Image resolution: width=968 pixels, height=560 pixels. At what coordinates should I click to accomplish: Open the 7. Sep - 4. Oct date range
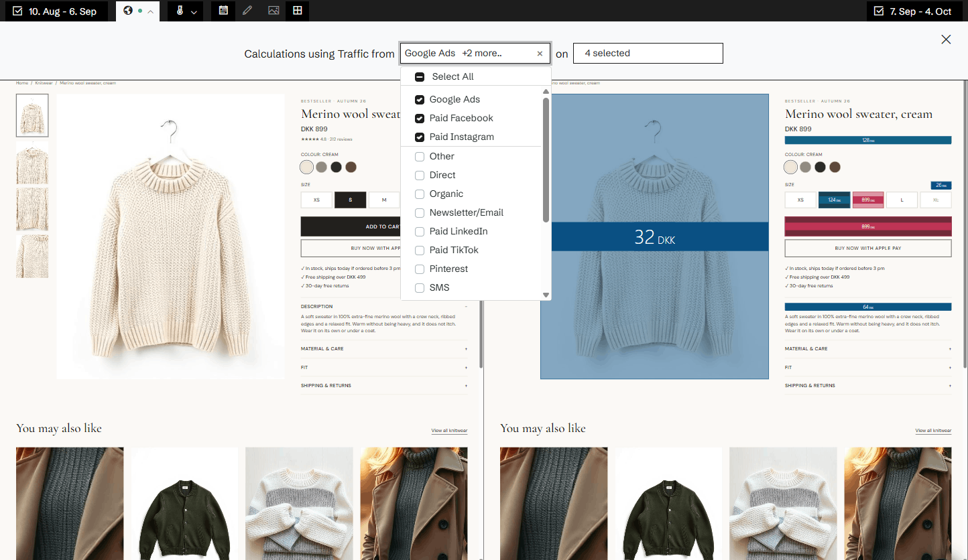coord(914,11)
